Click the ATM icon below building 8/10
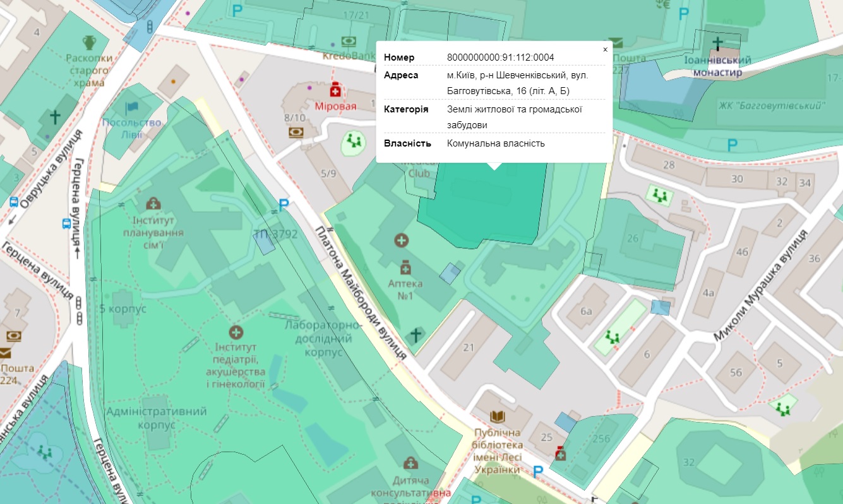The image size is (843, 504). point(295,132)
